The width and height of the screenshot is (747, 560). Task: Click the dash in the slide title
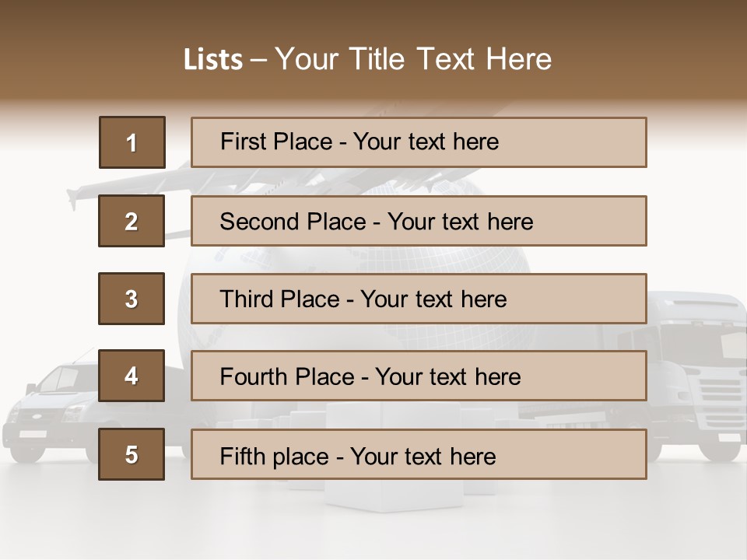click(259, 60)
